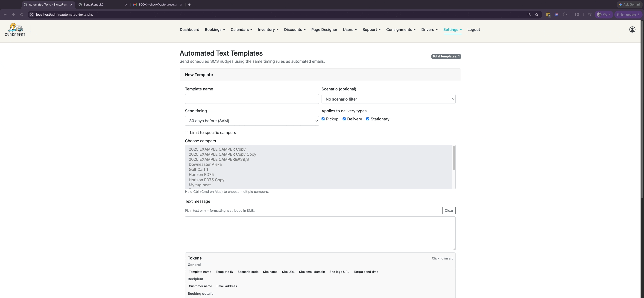Click the Clear button for text message
The image size is (644, 298).
[x=449, y=210]
